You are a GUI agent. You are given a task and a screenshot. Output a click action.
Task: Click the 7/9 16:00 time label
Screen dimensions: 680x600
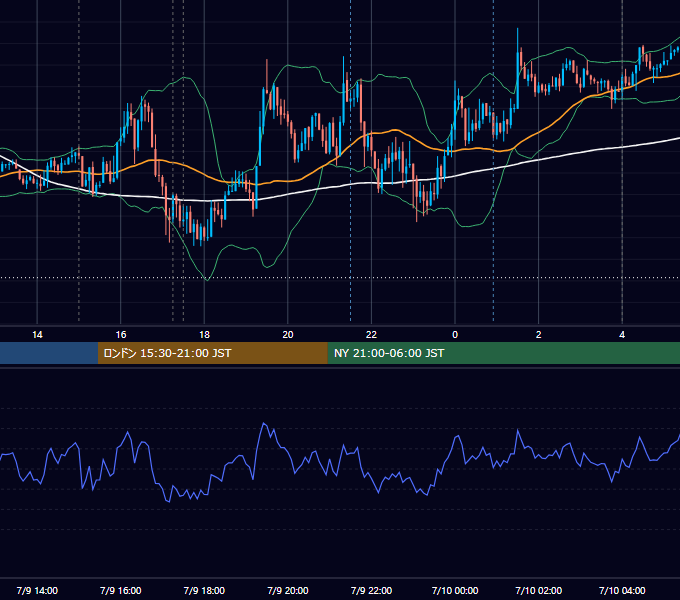pyautogui.click(x=121, y=590)
